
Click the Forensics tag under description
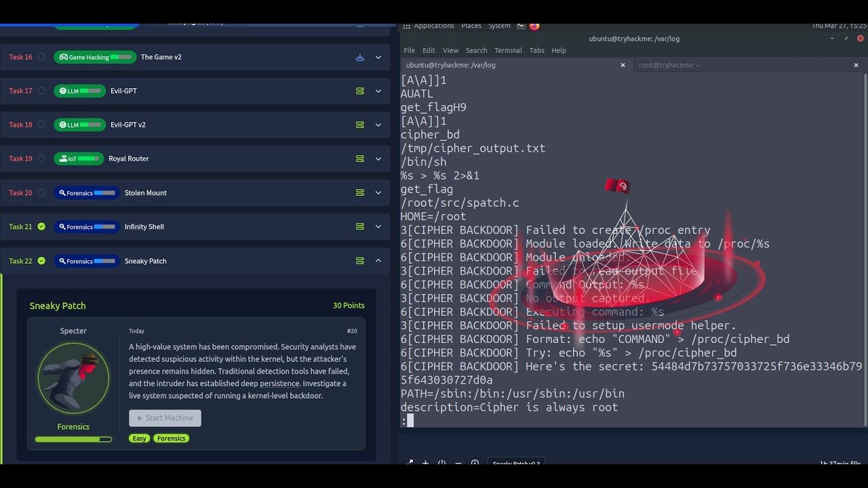(171, 439)
